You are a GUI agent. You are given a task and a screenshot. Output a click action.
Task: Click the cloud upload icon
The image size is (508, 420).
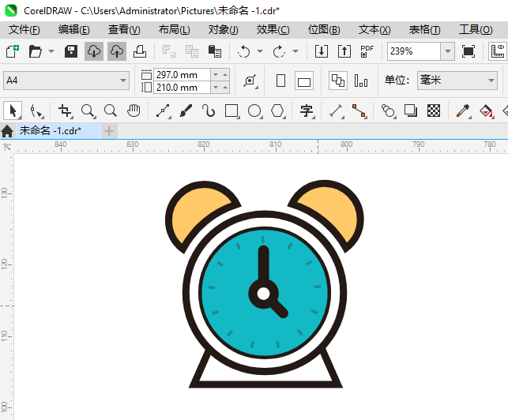[x=117, y=51]
